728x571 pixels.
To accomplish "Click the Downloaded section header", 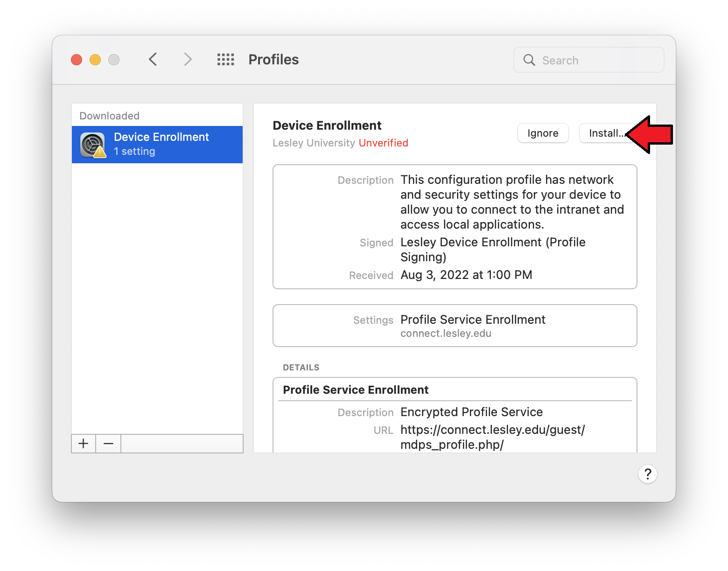I will pyautogui.click(x=110, y=116).
